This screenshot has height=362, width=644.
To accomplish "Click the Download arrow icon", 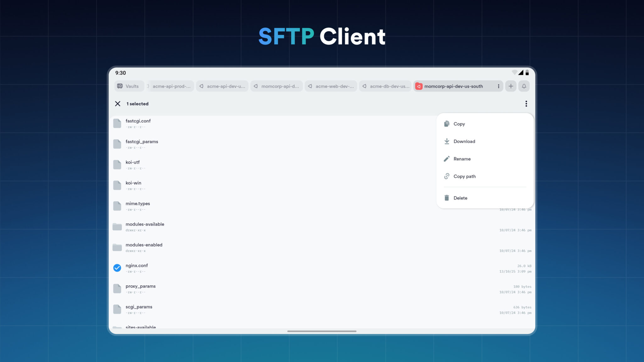I will (x=447, y=141).
